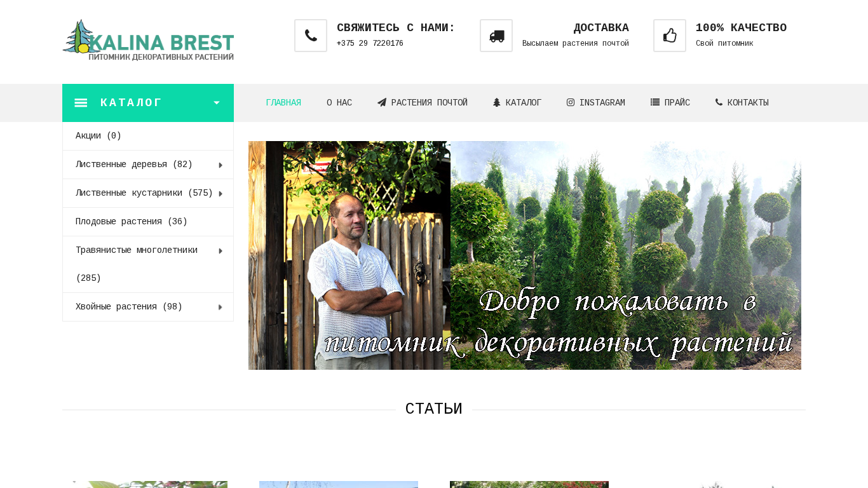Click the tree icon next to Каталог link
The width and height of the screenshot is (868, 488).
tap(497, 102)
